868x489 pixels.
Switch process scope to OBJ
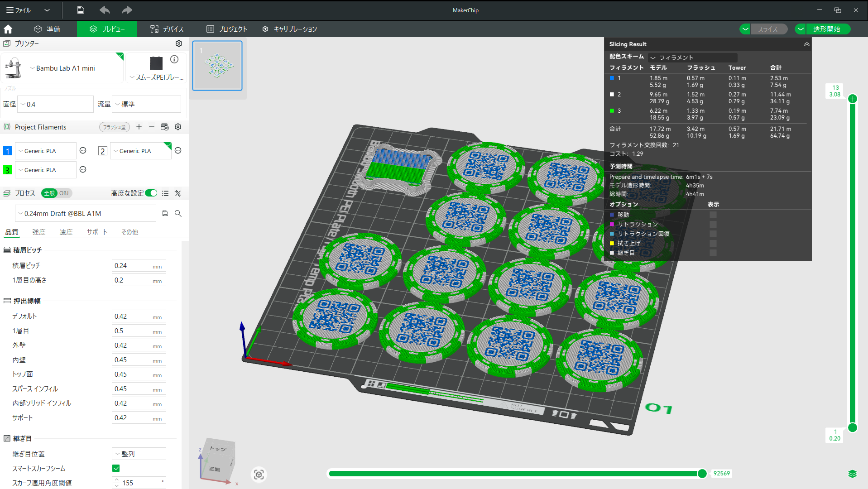64,193
